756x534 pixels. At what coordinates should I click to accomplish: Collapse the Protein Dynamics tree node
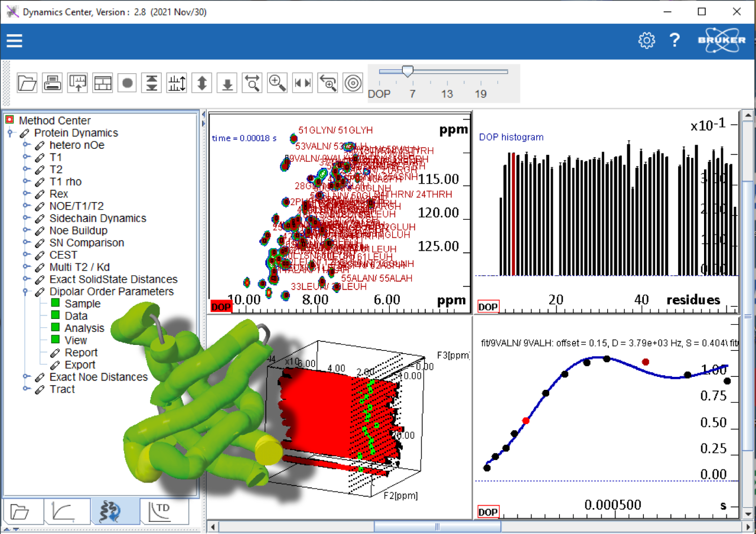pyautogui.click(x=10, y=133)
